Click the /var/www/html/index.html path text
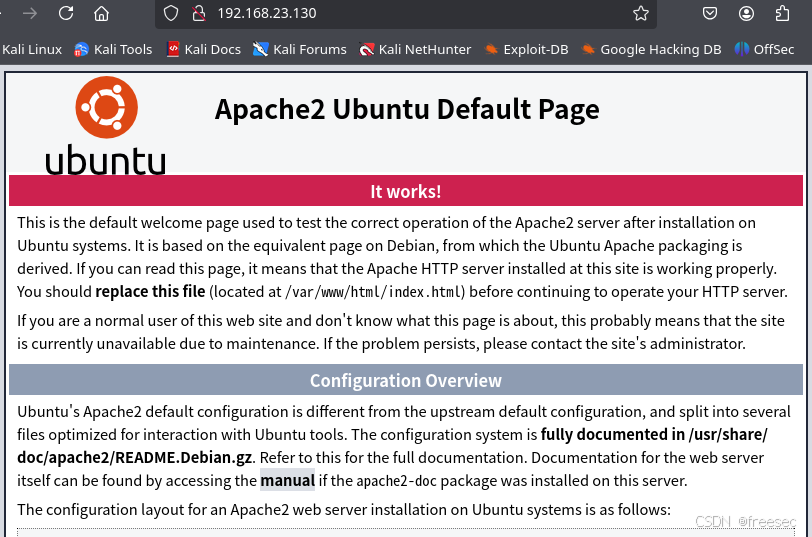Screen dimensions: 812x537 373,292
